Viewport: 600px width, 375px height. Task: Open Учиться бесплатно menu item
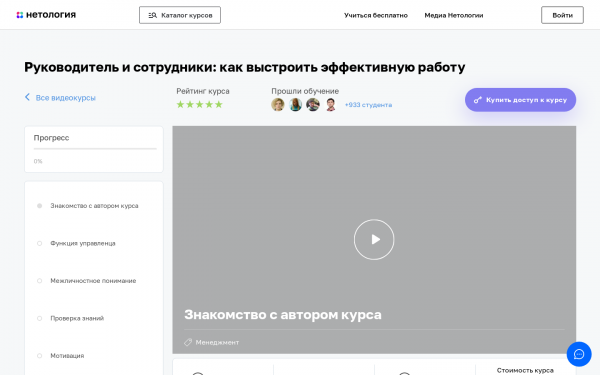click(x=375, y=15)
